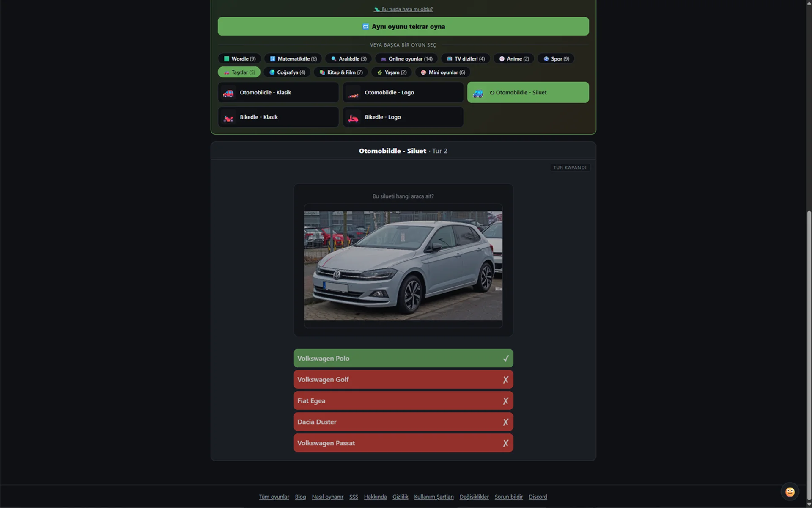812x508 pixels.
Task: Click the Volkswagen Polo car photo
Action: pyautogui.click(x=403, y=266)
